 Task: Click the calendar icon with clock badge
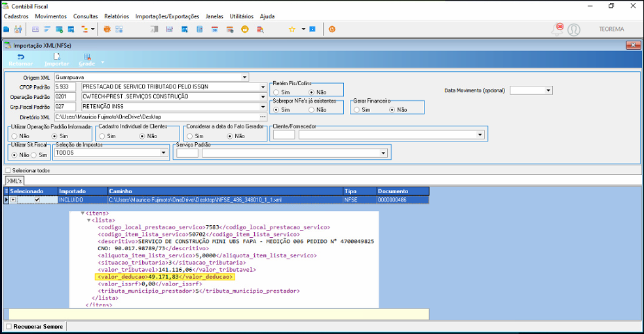[230, 29]
